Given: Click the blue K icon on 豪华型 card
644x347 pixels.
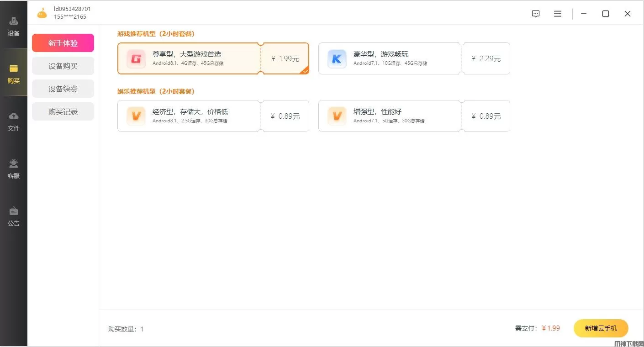Looking at the screenshot, I should (337, 58).
